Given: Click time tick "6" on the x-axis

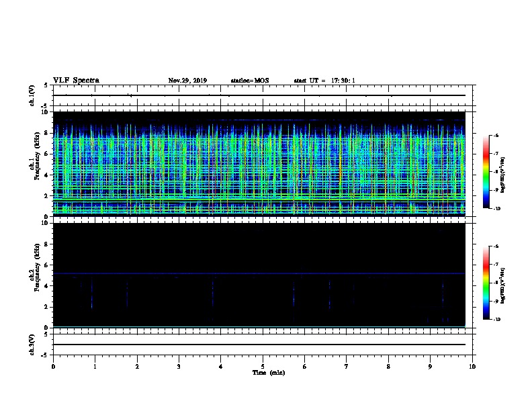Looking at the screenshot, I should point(305,367).
